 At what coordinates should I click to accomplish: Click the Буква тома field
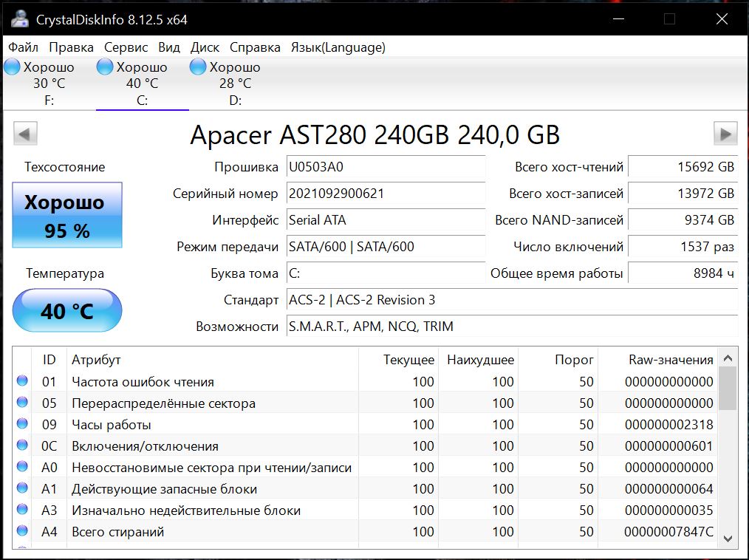pyautogui.click(x=386, y=273)
